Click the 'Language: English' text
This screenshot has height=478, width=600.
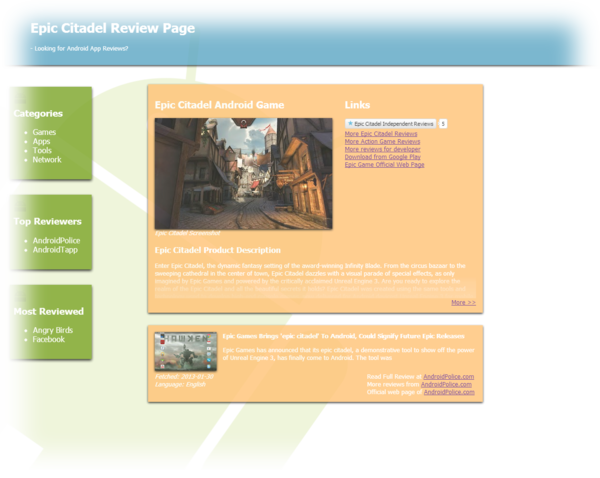[x=180, y=384]
